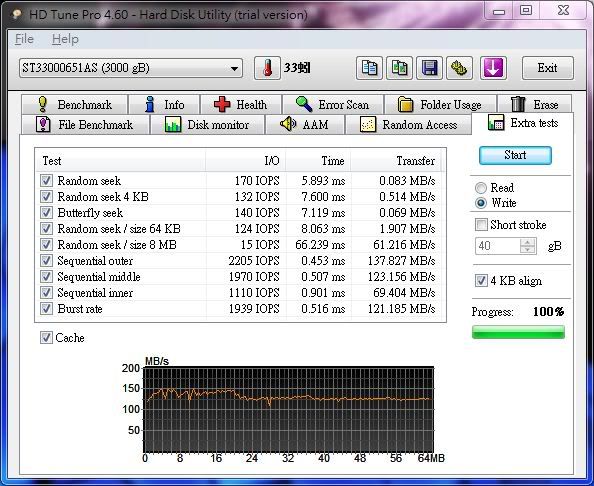Go to the Error Scan tab

pos(333,104)
